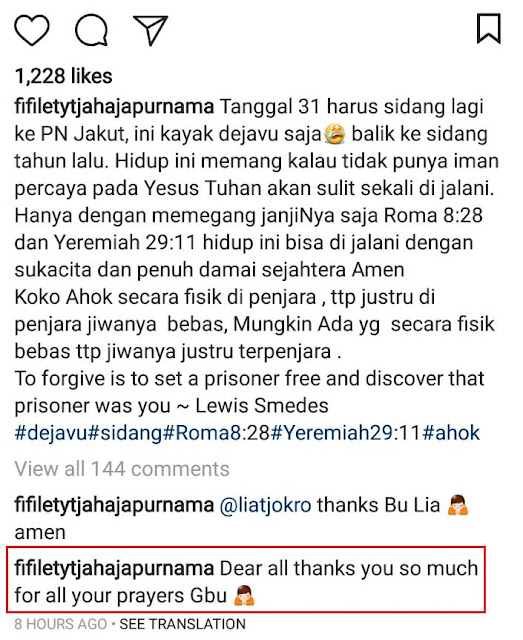Viewport: 523px width, 640px height.
Task: Expand View all 144 comments
Action: pyautogui.click(x=122, y=469)
